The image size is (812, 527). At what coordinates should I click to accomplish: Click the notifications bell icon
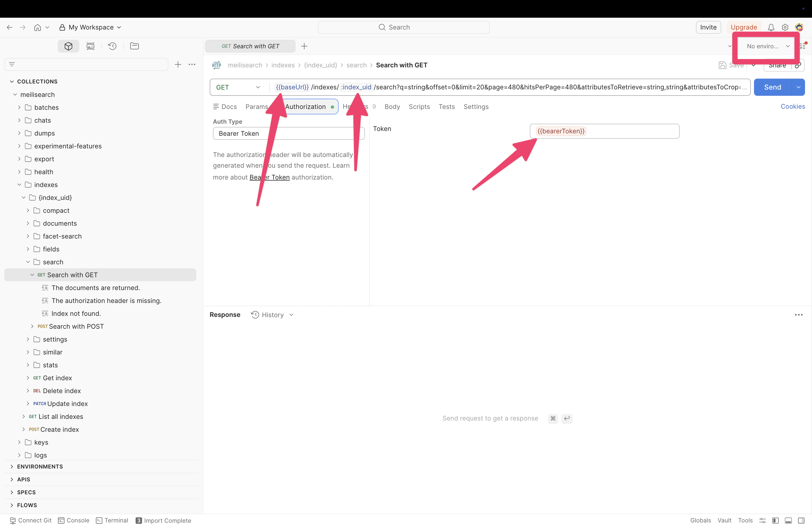pyautogui.click(x=771, y=27)
